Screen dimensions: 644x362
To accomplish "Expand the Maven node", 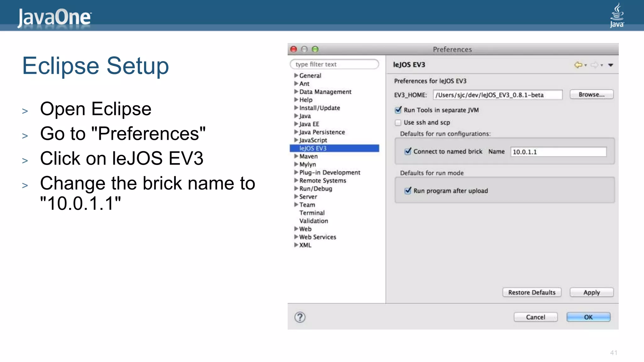I will point(296,156).
